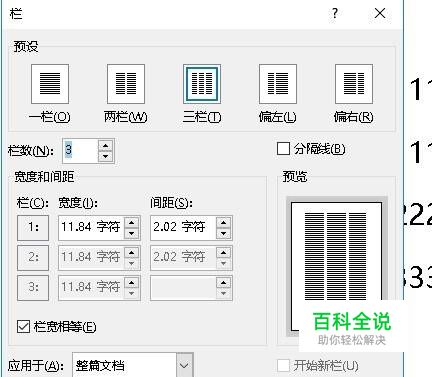Open dialog help question mark
The height and width of the screenshot is (377, 432).
coord(335,13)
